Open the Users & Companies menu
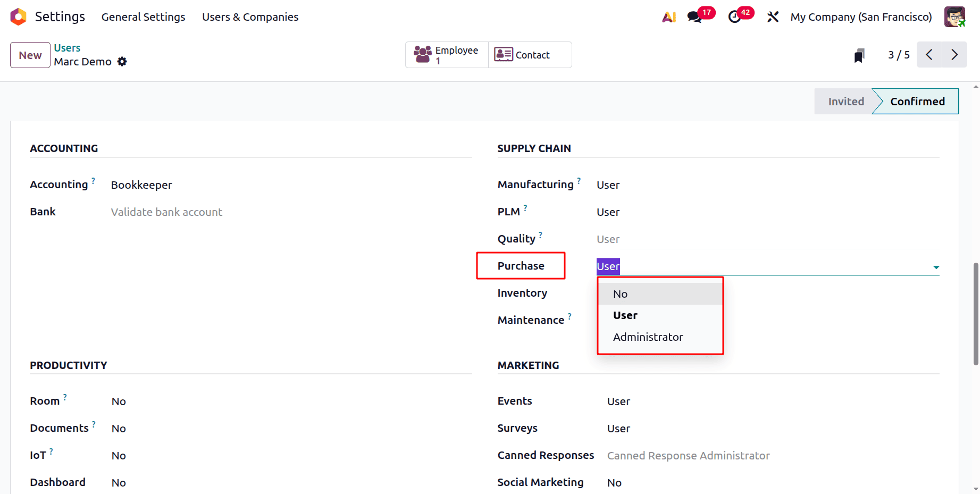The height and width of the screenshot is (494, 980). [249, 16]
